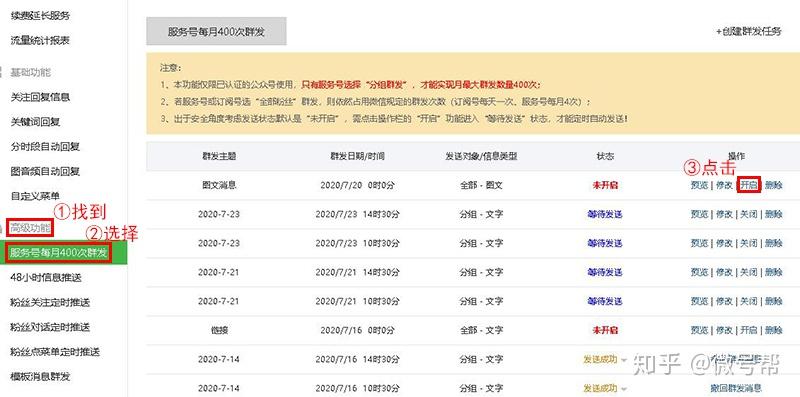Open 图音频自动回复 page

(x=45, y=171)
